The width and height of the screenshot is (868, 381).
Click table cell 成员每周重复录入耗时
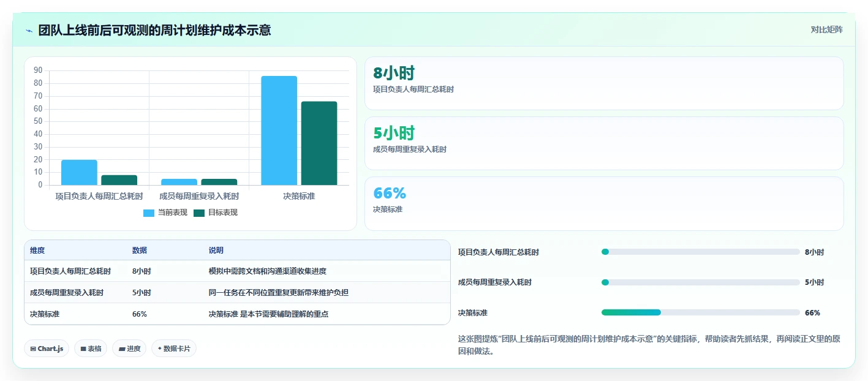point(67,292)
